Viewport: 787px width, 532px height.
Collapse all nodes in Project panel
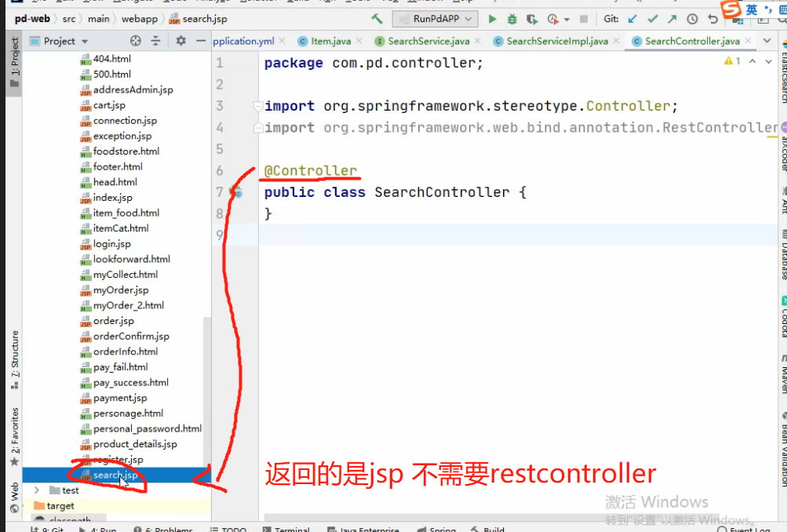(x=155, y=41)
